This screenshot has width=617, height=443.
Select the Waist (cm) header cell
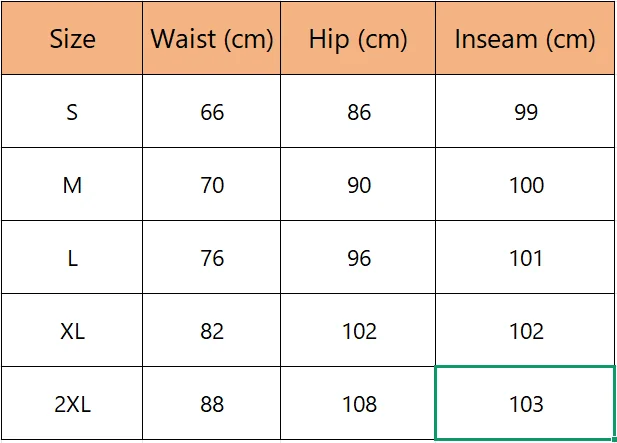pyautogui.click(x=212, y=39)
